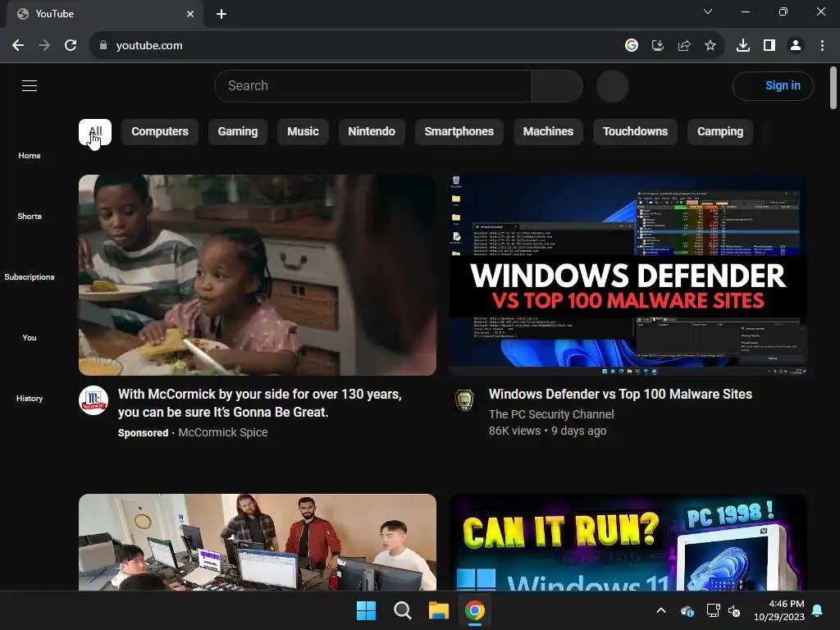Go back using the browser back arrow
The height and width of the screenshot is (630, 840).
click(x=18, y=46)
